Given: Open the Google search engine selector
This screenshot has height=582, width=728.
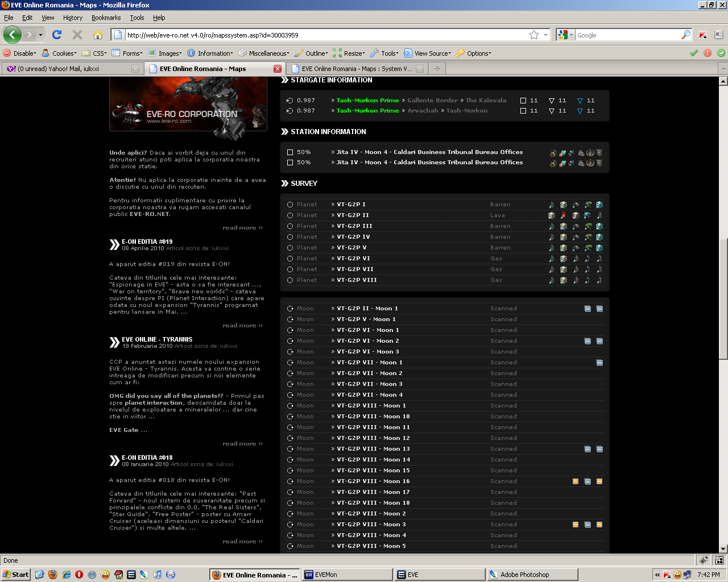Looking at the screenshot, I should [565, 35].
